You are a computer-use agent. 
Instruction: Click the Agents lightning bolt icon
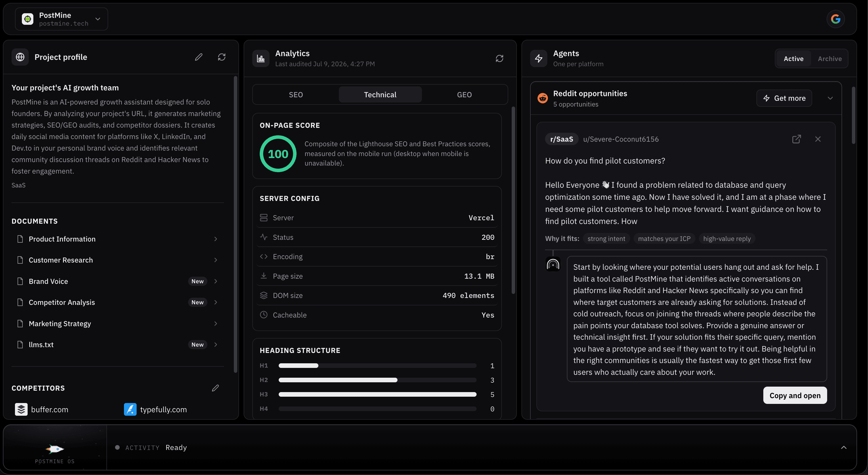tap(538, 58)
